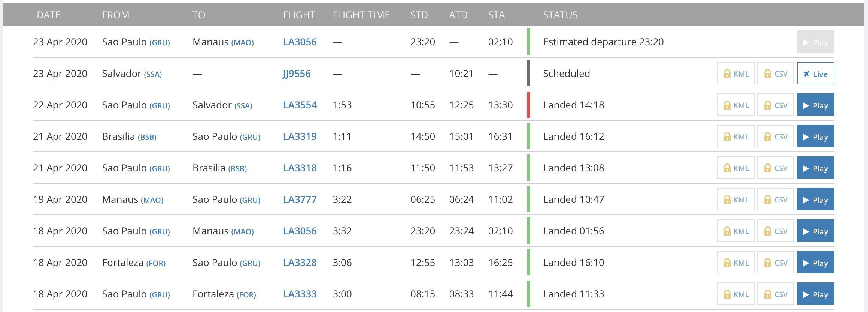
Task: Click Live button for flight JJ9556
Action: tap(815, 73)
